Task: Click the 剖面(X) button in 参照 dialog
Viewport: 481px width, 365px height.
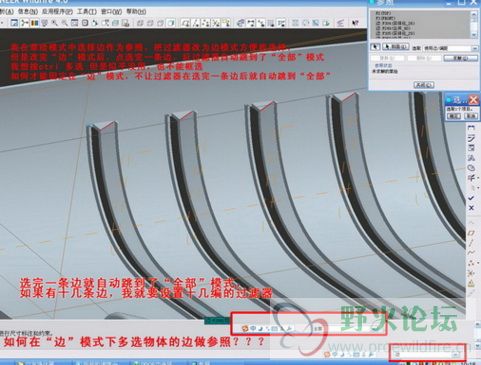Action: (395, 47)
